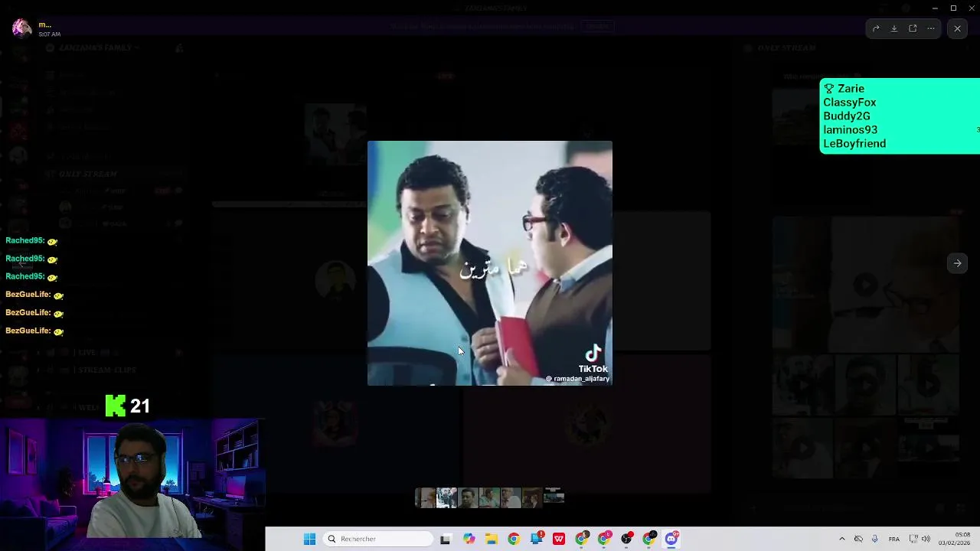This screenshot has width=980, height=551.
Task: Select the last thumbnail in the image strip
Action: (x=554, y=498)
